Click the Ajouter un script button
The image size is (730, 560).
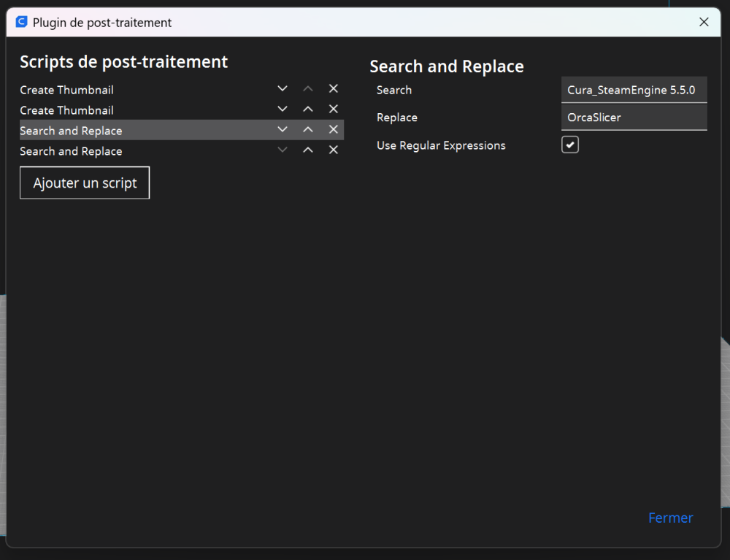point(85,183)
